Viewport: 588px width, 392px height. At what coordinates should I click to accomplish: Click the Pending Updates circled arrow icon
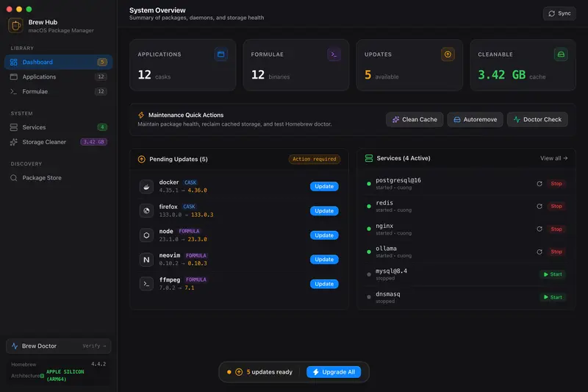pyautogui.click(x=142, y=159)
